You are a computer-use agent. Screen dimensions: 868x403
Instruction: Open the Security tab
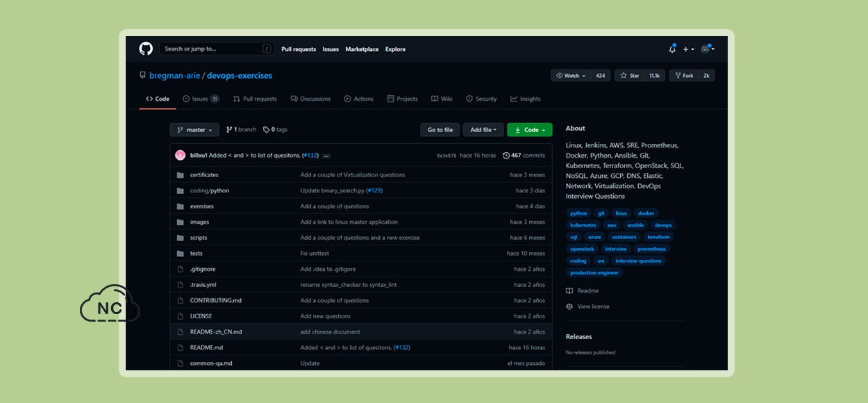tap(481, 99)
